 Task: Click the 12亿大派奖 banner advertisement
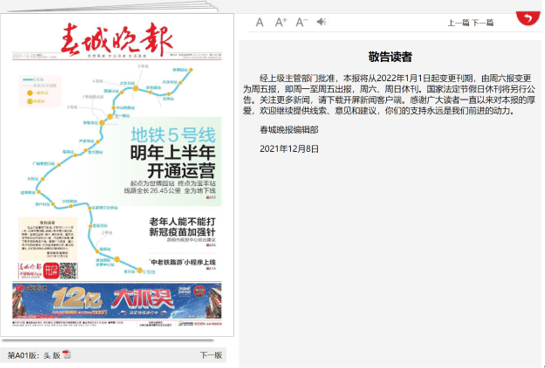tap(117, 301)
